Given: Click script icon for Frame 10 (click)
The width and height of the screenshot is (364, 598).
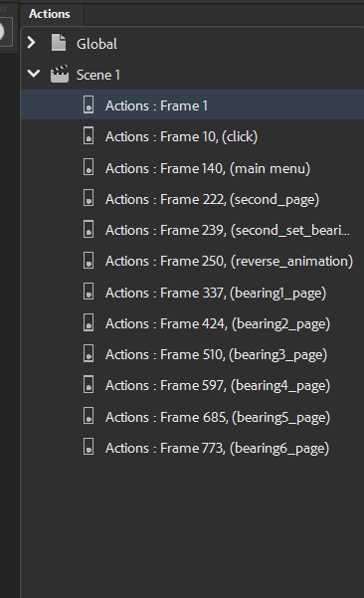Looking at the screenshot, I should click(x=89, y=135).
